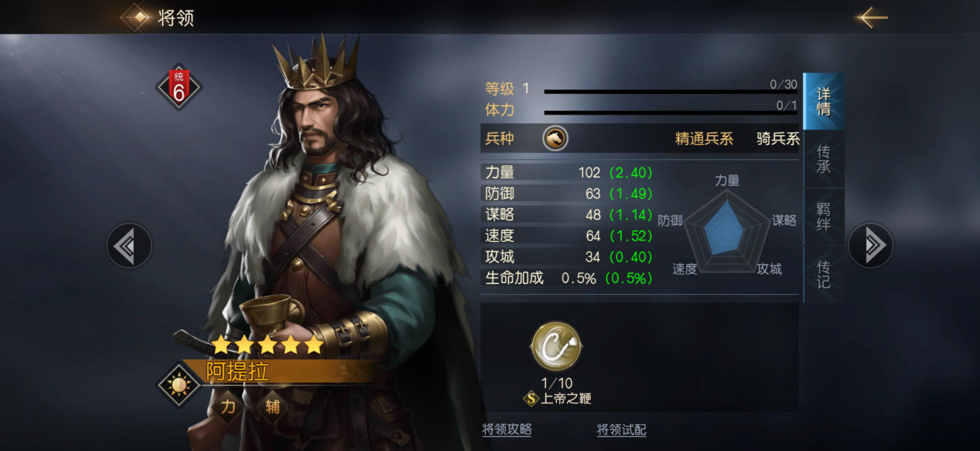Open the 上帝之鞭 skill icon
The height and width of the screenshot is (451, 980).
pos(556,346)
